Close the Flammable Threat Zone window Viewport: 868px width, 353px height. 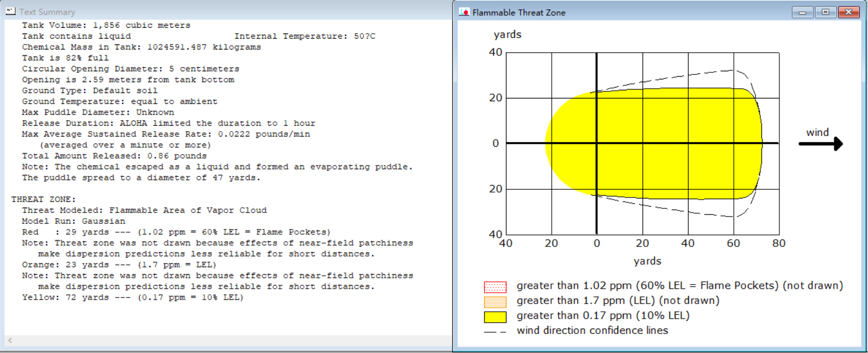click(848, 12)
